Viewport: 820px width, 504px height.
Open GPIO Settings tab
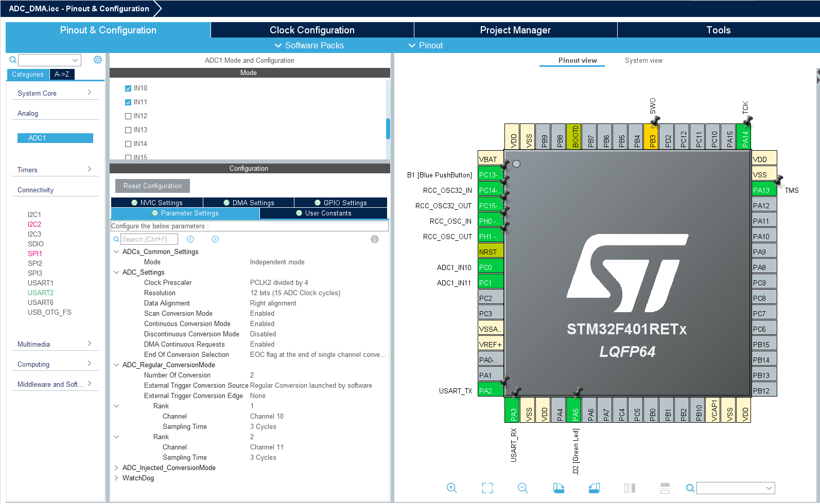click(x=341, y=203)
